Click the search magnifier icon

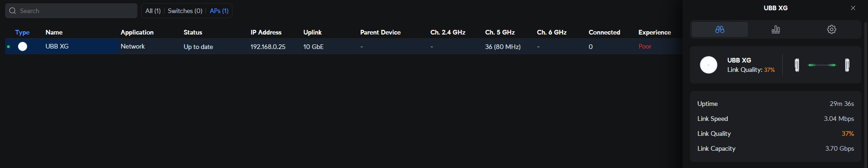pyautogui.click(x=13, y=11)
